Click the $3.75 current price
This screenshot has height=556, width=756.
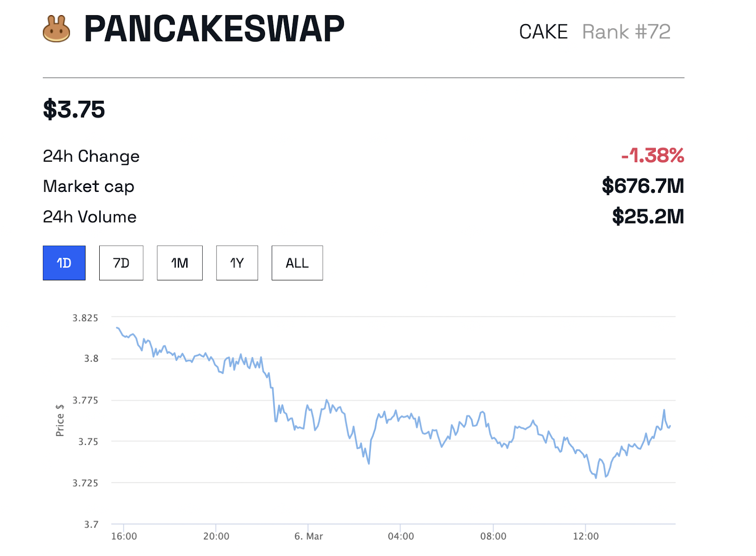74,109
